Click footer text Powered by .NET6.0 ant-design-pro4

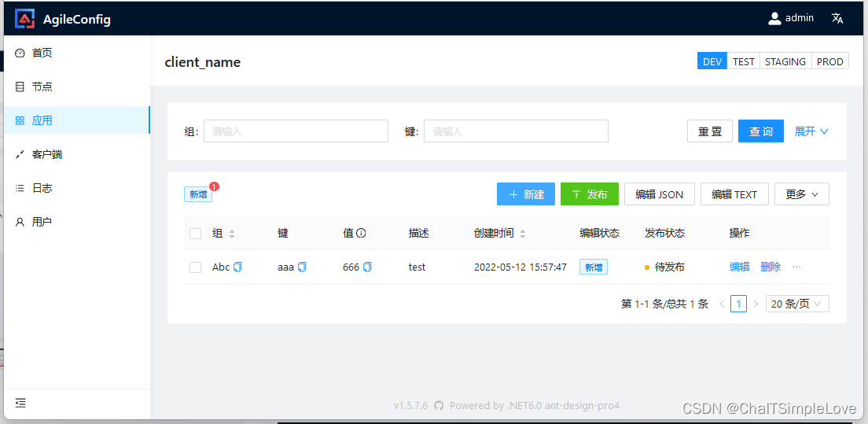click(x=534, y=406)
